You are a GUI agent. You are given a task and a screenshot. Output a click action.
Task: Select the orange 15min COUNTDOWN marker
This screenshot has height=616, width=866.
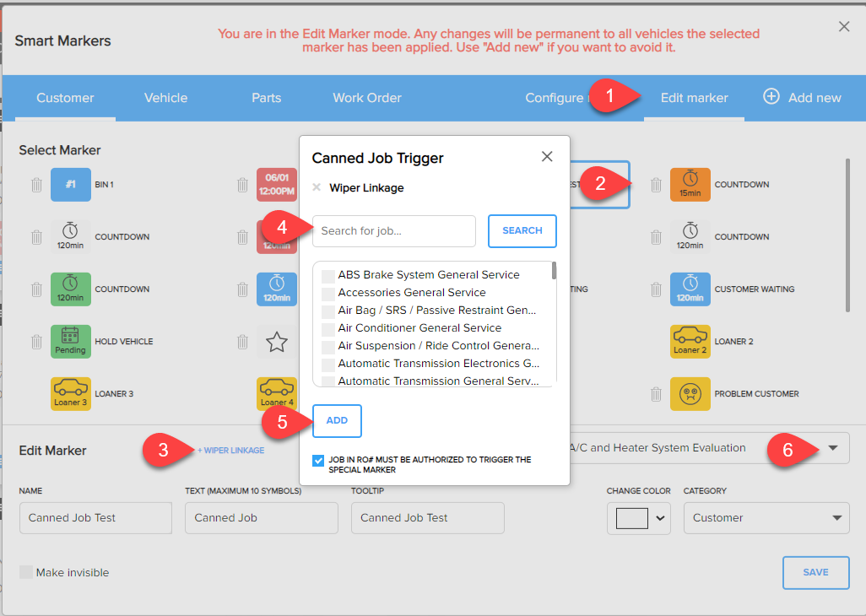pos(690,184)
